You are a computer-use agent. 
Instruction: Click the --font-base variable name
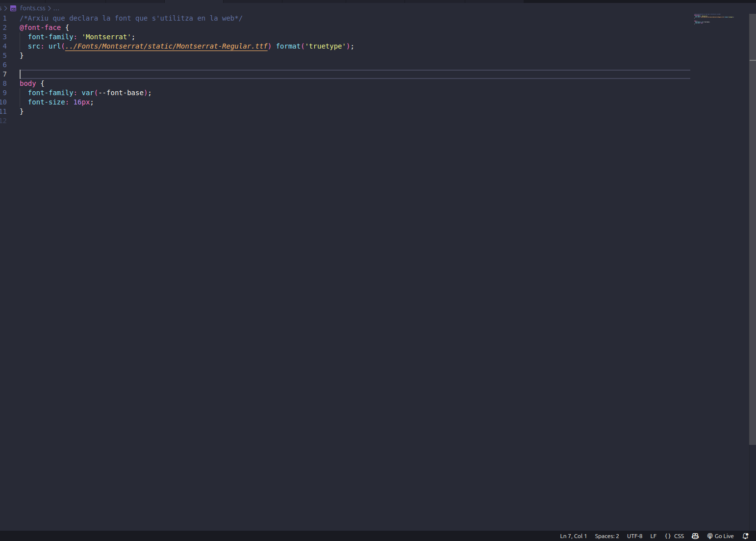(121, 93)
